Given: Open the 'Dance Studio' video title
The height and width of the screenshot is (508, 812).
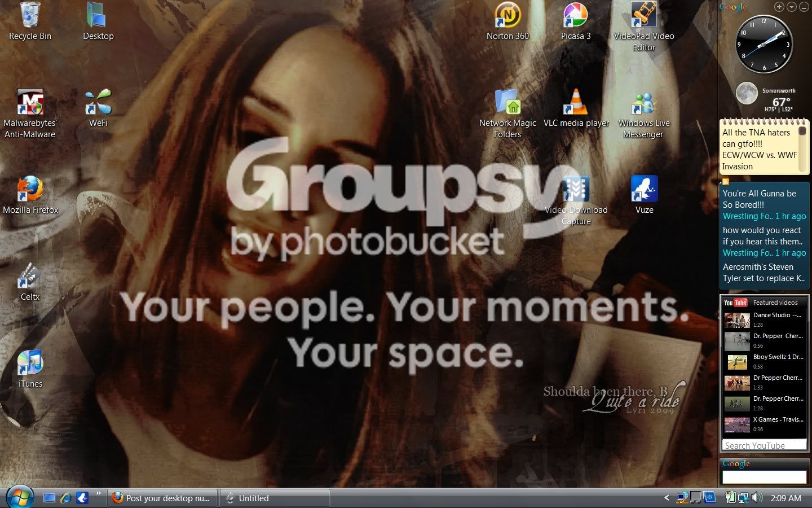Looking at the screenshot, I should pyautogui.click(x=778, y=315).
